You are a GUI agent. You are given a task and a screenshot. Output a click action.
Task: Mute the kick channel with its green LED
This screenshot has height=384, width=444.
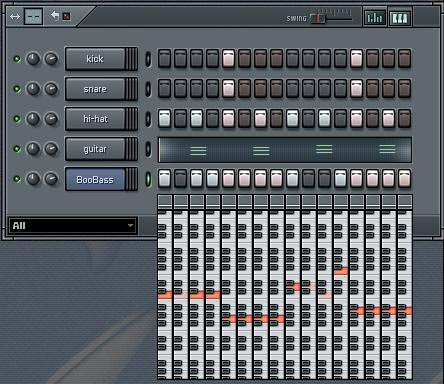pos(17,59)
